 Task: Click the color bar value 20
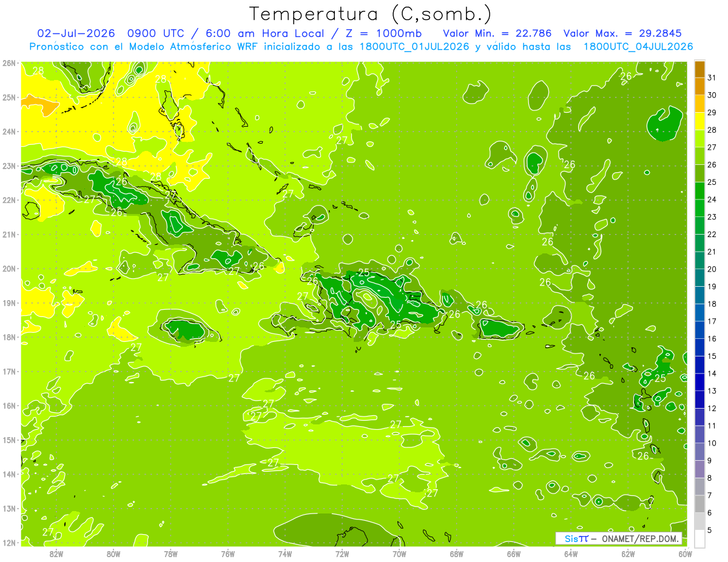coord(712,269)
